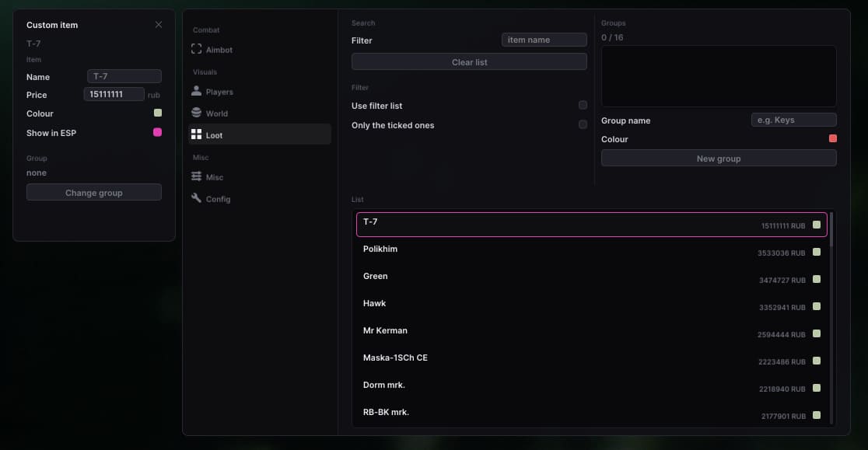Tick the checkbox on the Dorm mrk. row
Image resolution: width=868 pixels, height=450 pixels.
(817, 388)
